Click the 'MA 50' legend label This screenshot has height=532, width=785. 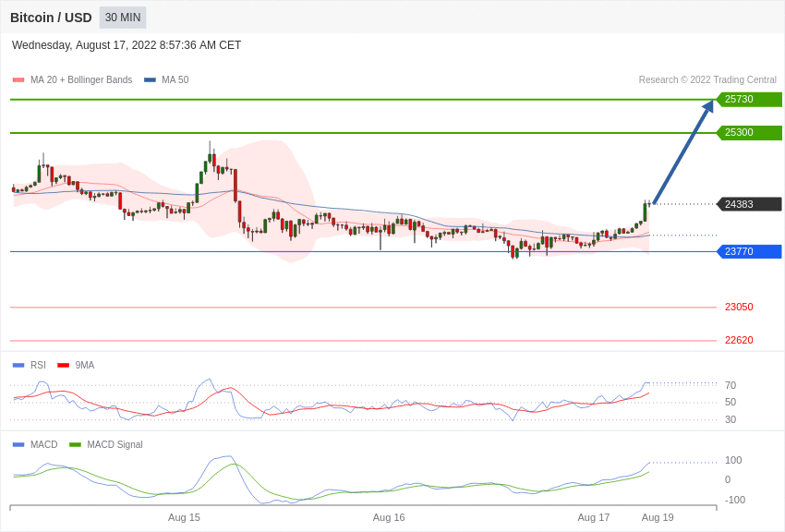(x=175, y=79)
